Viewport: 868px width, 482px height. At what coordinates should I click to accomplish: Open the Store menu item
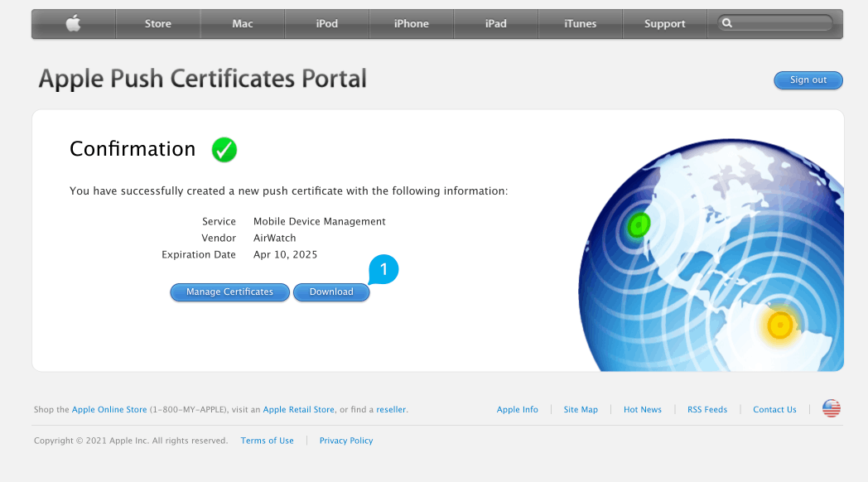coord(157,24)
